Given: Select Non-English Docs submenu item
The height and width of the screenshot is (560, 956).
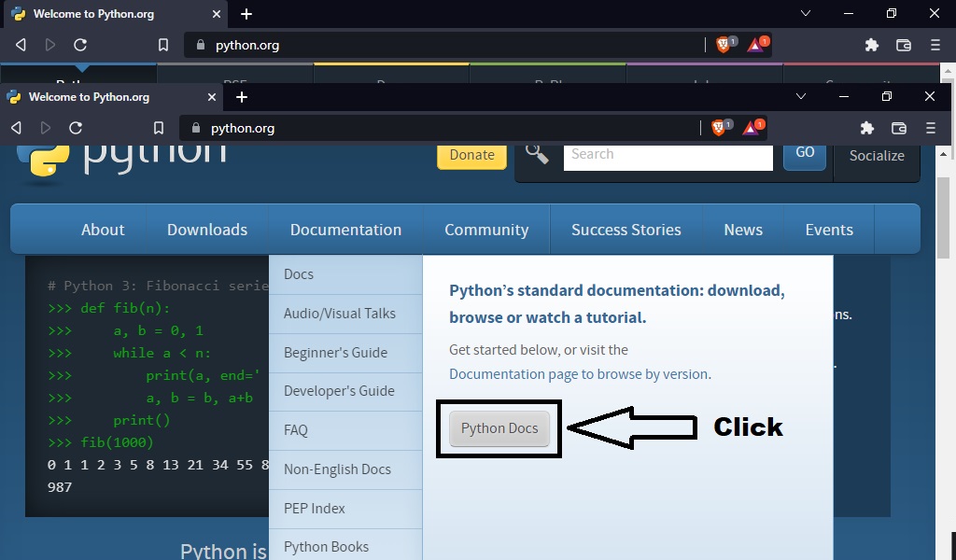Looking at the screenshot, I should pyautogui.click(x=345, y=469).
